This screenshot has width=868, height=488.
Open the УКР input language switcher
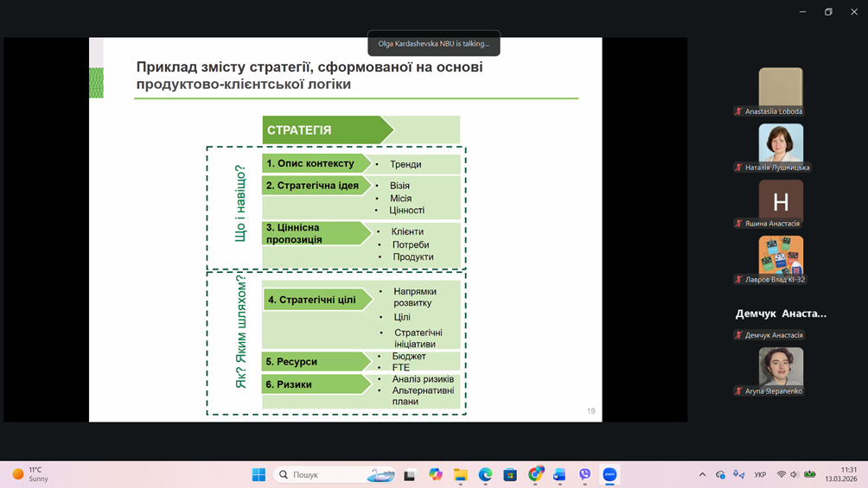click(x=760, y=474)
